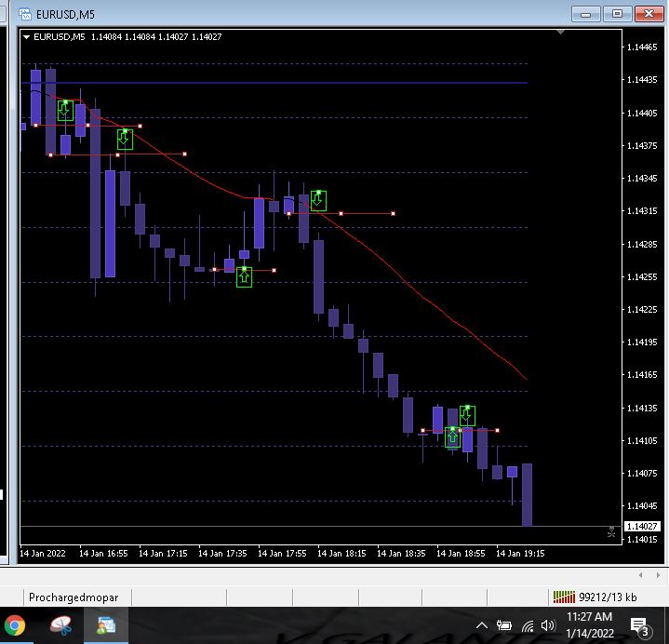Click the 14 Jan 19:15 time label
The height and width of the screenshot is (644, 669).
[520, 554]
